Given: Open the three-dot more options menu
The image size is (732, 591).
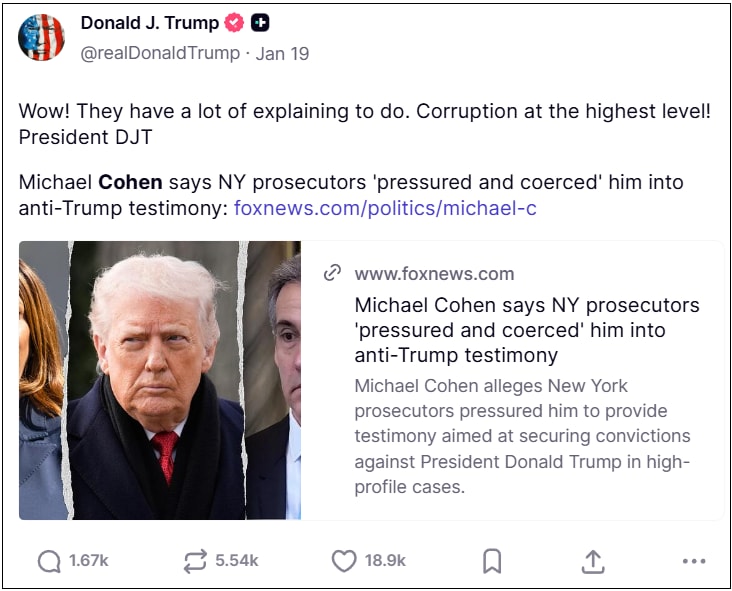Looking at the screenshot, I should [x=694, y=561].
